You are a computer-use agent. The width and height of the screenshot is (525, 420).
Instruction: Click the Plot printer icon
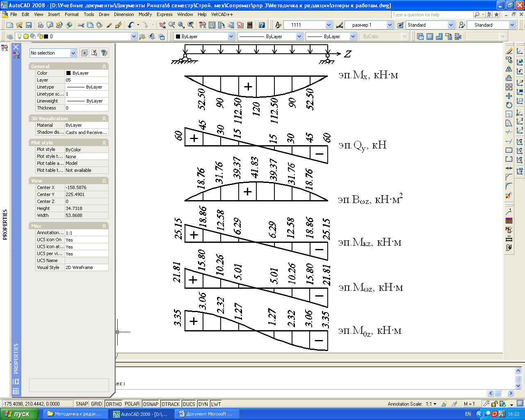[41, 25]
